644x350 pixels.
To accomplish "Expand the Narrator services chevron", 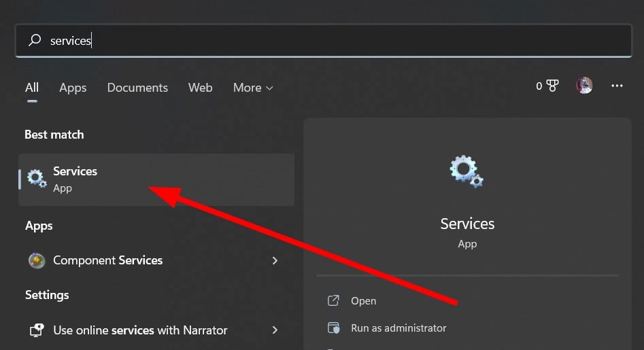I will (275, 330).
